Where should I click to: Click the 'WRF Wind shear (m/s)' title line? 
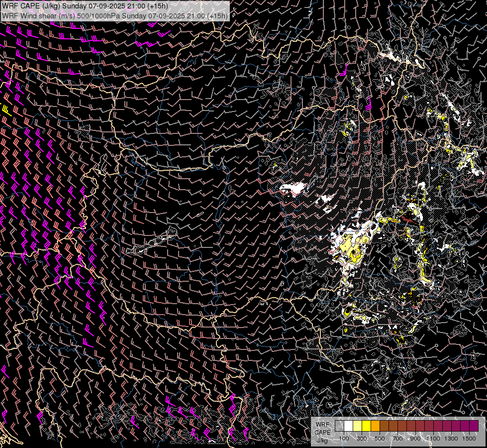pos(114,15)
